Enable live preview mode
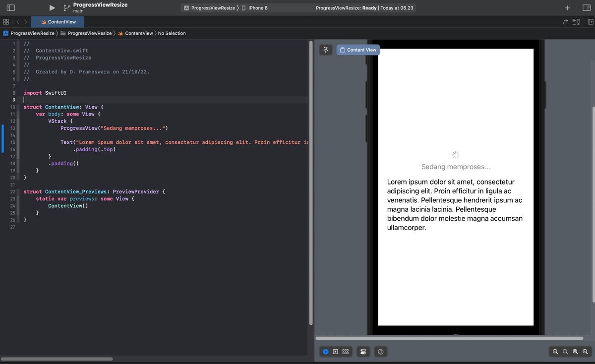595x364 pixels. click(326, 352)
